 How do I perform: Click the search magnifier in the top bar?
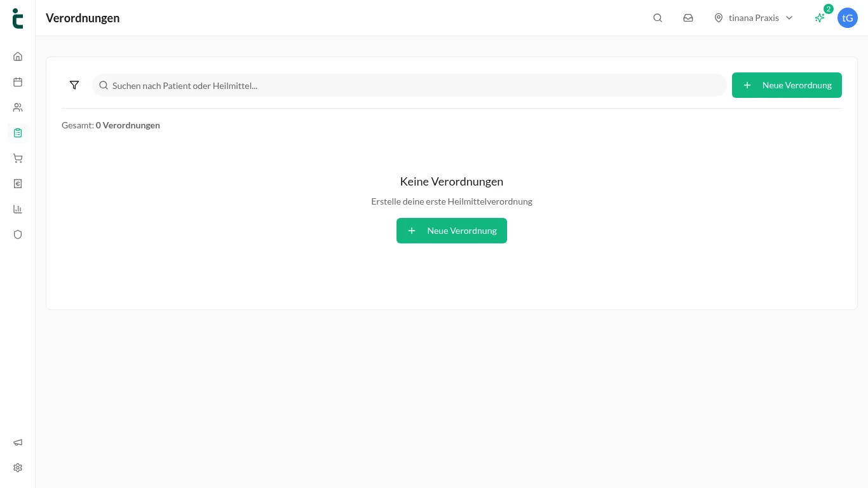[x=658, y=18]
